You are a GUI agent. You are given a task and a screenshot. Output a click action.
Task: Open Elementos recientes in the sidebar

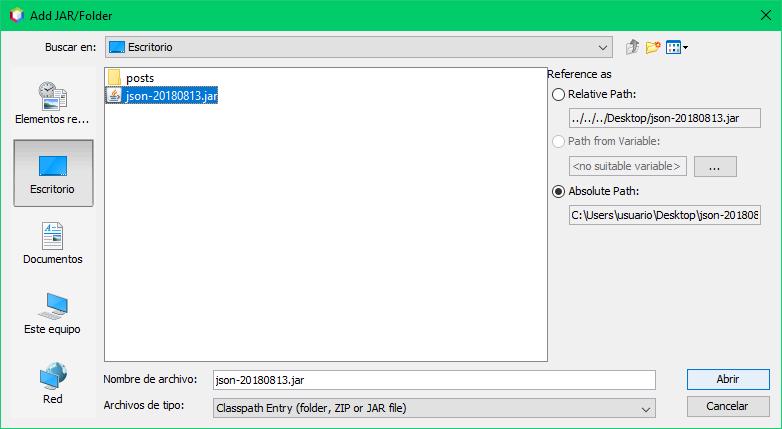(52, 103)
